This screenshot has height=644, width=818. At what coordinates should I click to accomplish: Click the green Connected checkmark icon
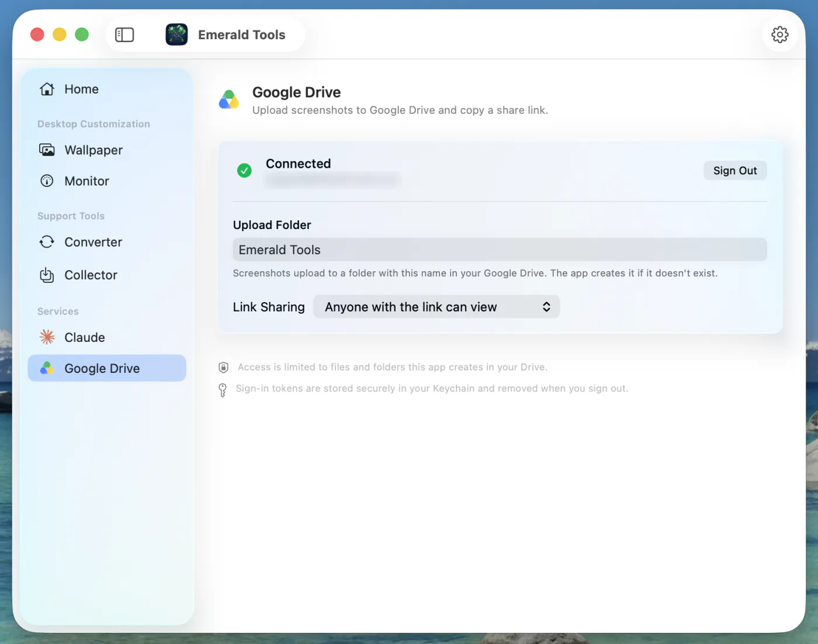click(x=244, y=170)
